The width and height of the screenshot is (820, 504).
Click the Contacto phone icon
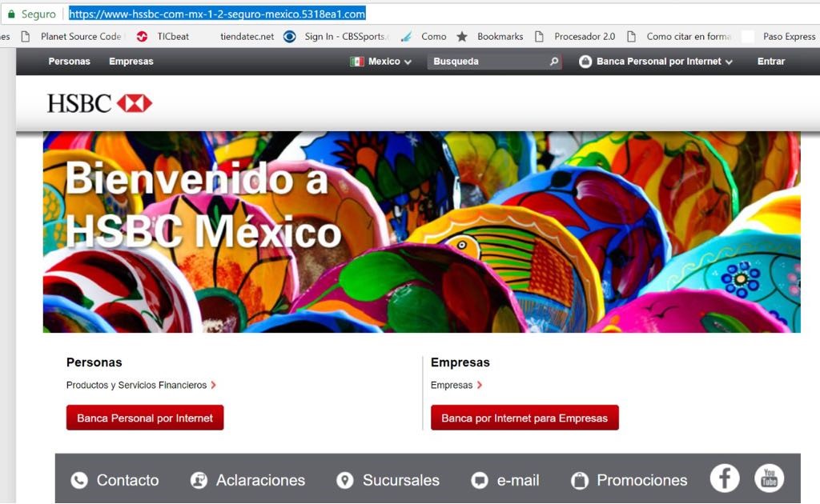[x=79, y=480]
